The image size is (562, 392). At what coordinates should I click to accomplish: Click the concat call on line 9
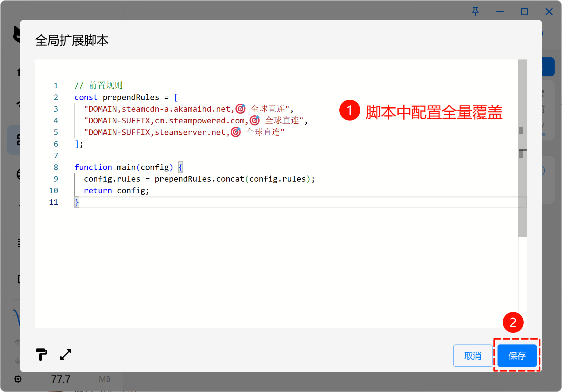[230, 179]
